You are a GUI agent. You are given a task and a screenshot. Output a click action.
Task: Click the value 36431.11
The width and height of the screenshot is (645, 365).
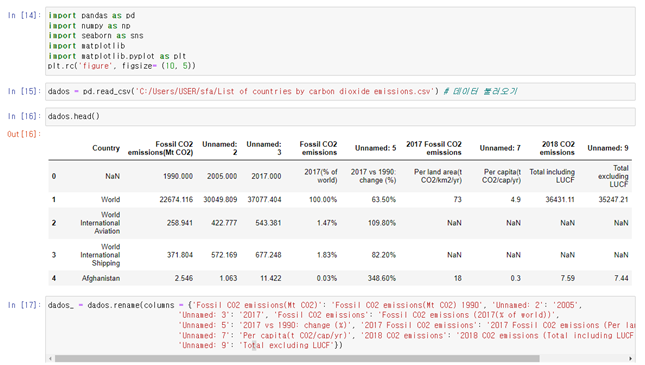tap(560, 200)
